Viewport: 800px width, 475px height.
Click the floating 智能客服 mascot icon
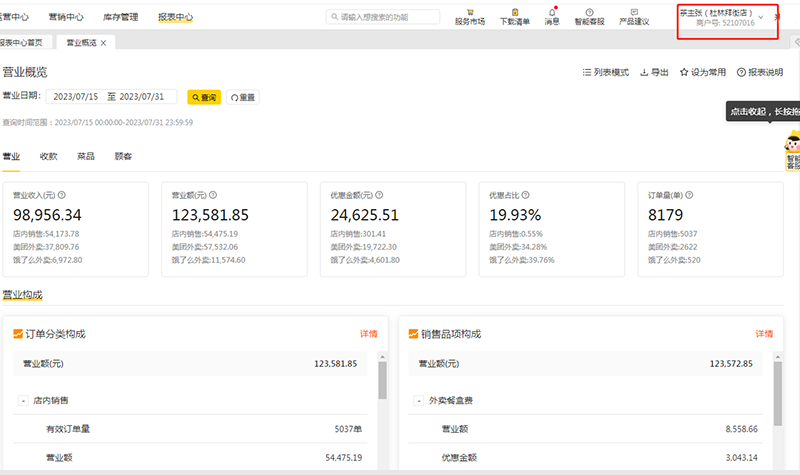(x=792, y=151)
